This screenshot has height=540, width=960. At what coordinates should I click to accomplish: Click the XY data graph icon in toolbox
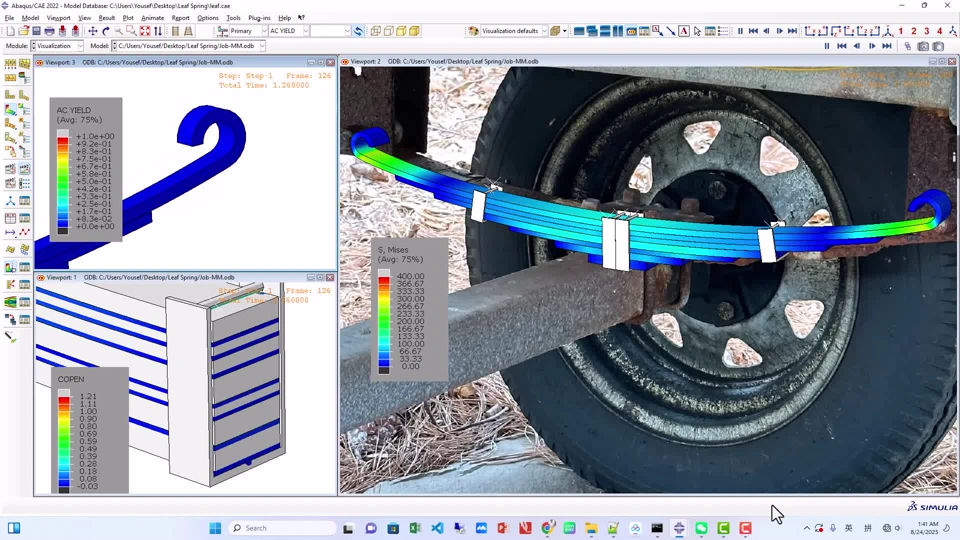point(24,232)
